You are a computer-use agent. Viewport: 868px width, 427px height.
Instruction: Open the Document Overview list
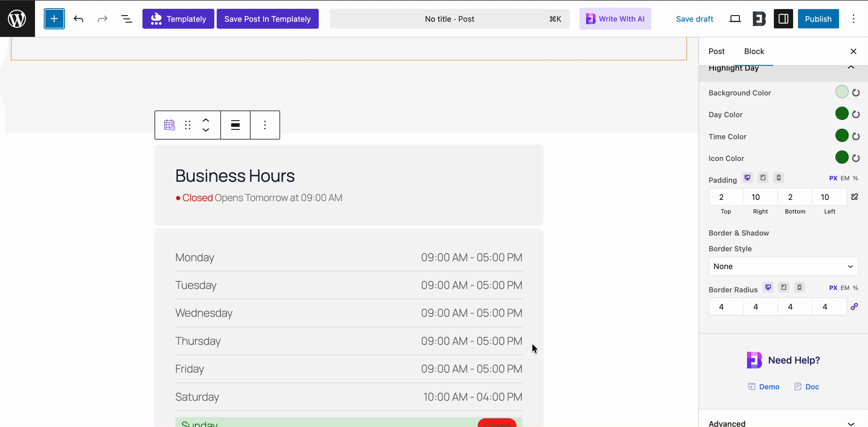126,19
